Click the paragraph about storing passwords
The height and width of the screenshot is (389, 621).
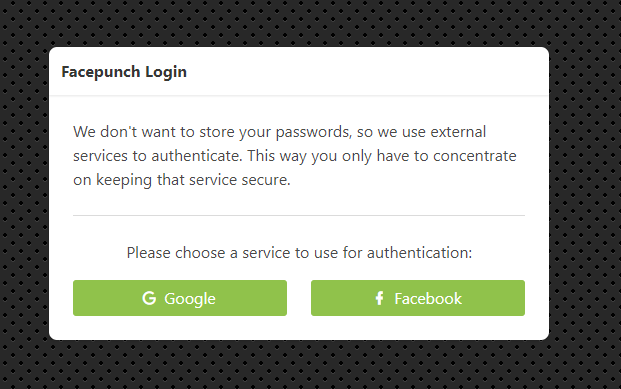pos(295,156)
